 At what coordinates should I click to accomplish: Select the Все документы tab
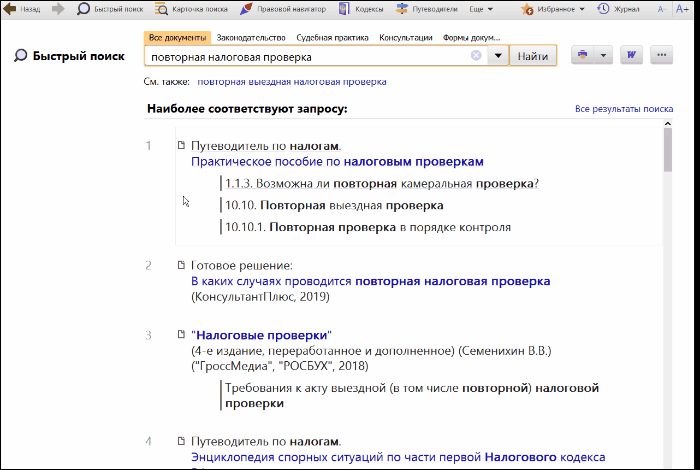coord(177,37)
